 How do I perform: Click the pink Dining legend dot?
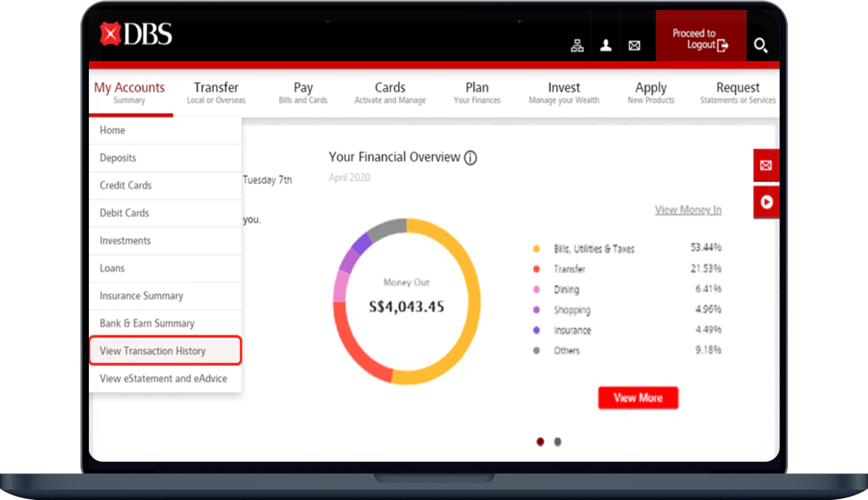(x=536, y=289)
